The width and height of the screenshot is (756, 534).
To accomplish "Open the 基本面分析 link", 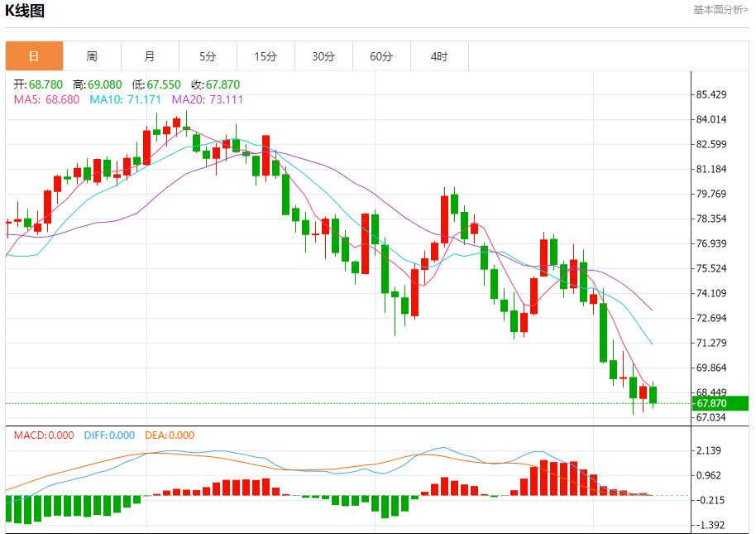I will [x=720, y=10].
